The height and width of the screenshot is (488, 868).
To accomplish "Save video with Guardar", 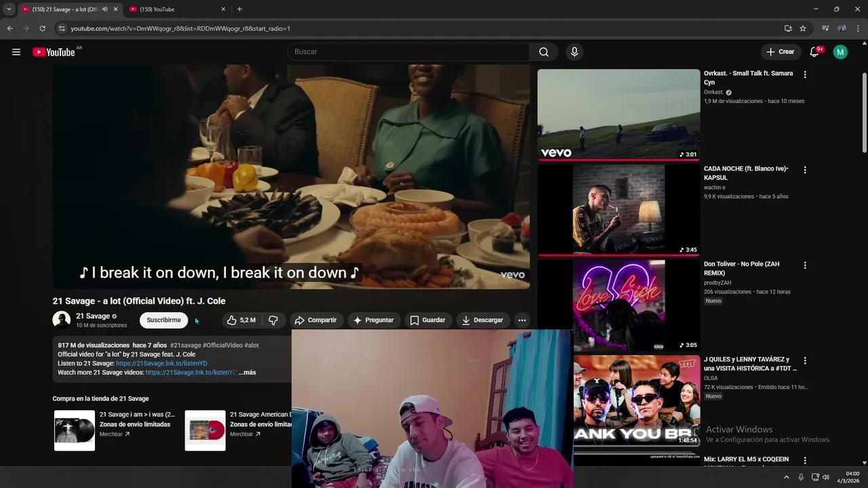I will (428, 320).
